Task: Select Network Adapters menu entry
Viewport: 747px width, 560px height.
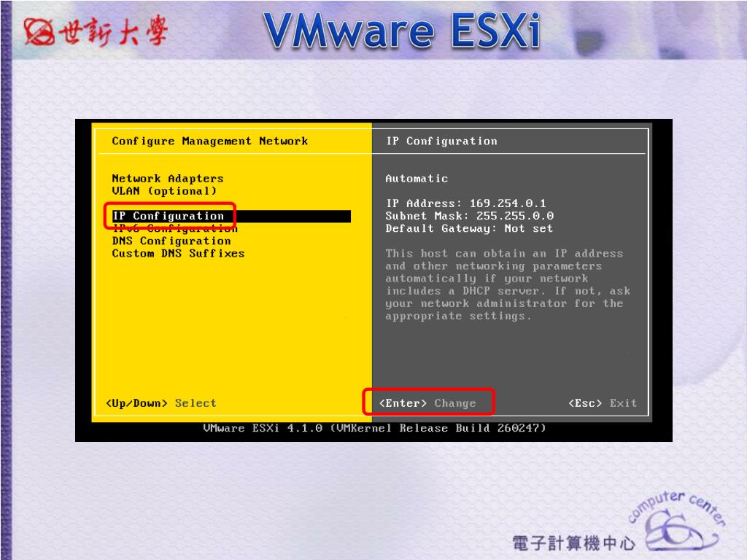Action: 168,179
